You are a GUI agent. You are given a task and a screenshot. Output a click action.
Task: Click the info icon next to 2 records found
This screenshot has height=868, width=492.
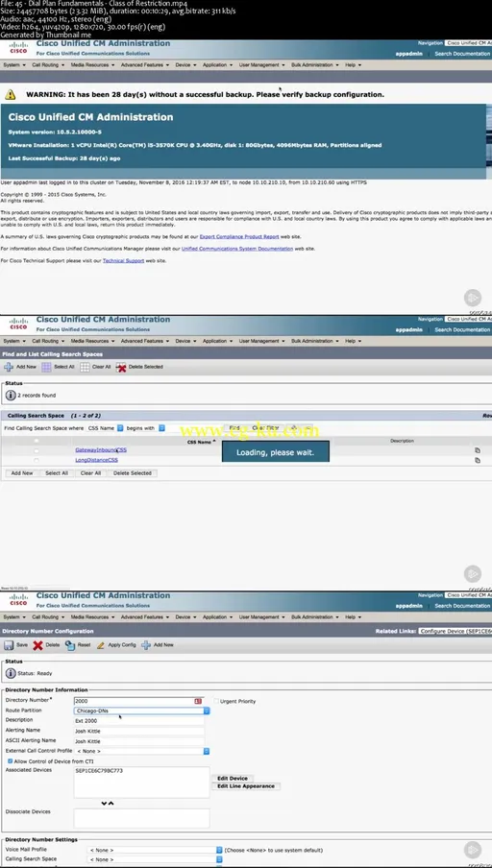(x=11, y=396)
